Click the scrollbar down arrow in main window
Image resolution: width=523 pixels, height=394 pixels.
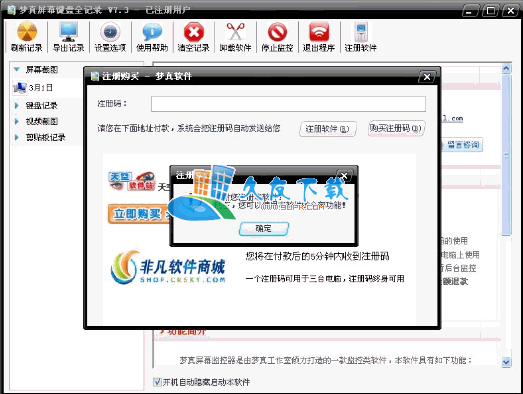(506, 362)
